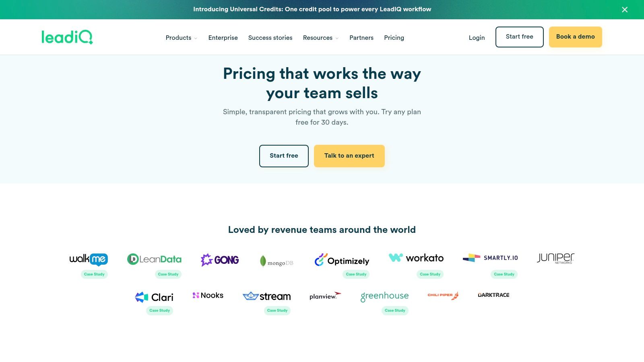Image resolution: width=644 pixels, height=362 pixels.
Task: Click the Stream logo
Action: [267, 296]
